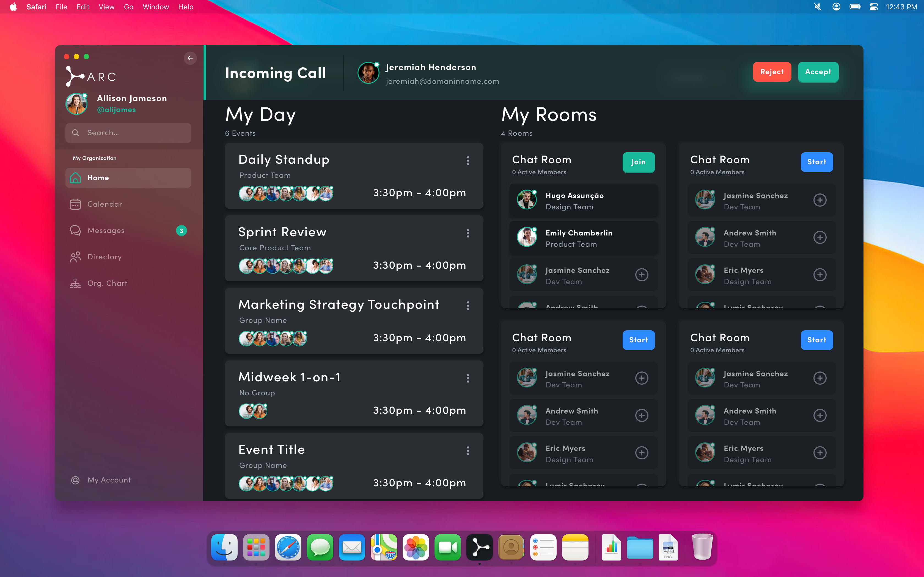Viewport: 924px width, 577px height.
Task: Toggle the muted sound icon in menu bar
Action: [x=818, y=7]
